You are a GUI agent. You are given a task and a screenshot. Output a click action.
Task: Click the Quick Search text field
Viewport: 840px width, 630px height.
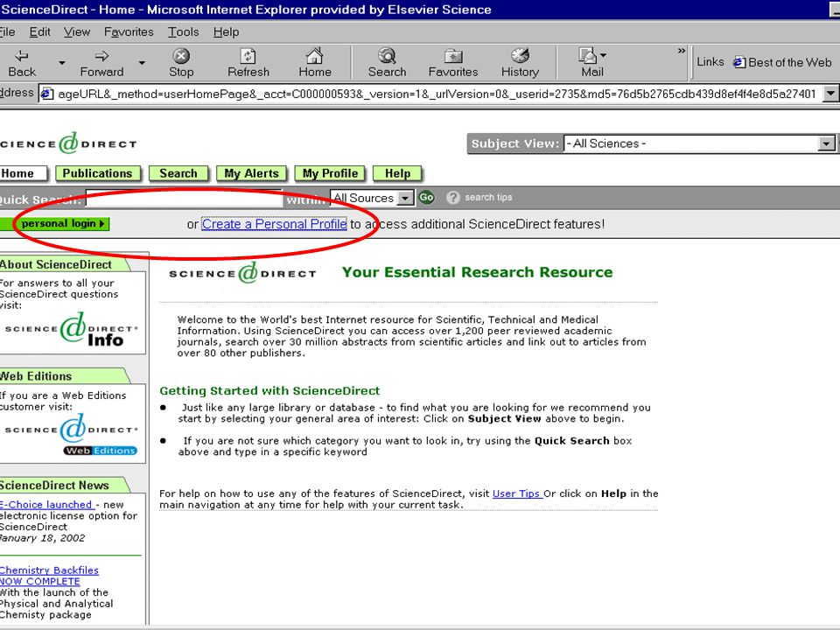[184, 199]
